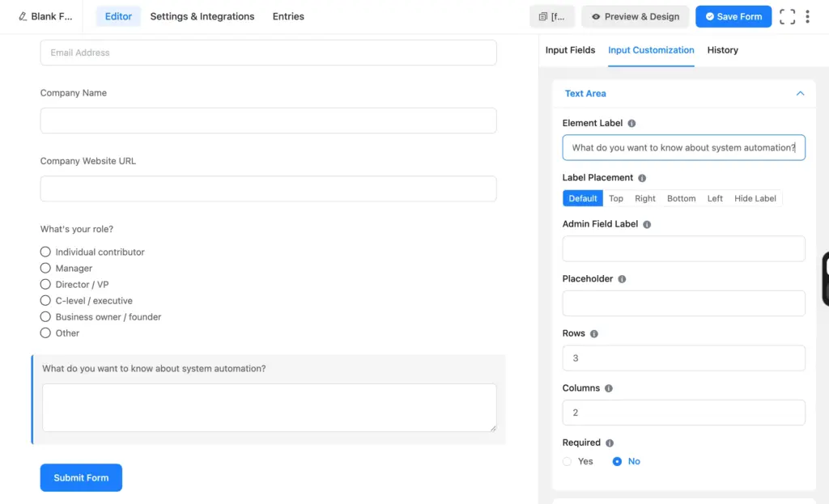
Task: Choose Hide Label placement option
Action: pyautogui.click(x=755, y=199)
